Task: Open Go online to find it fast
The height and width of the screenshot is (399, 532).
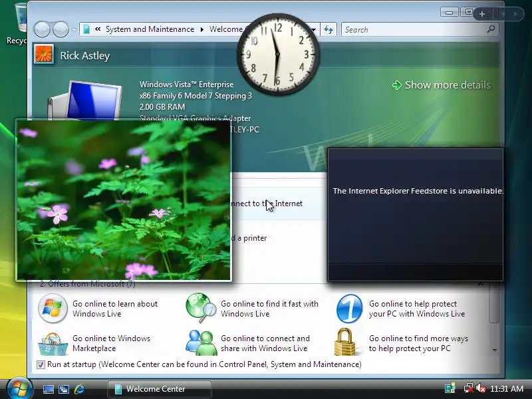Action: [270, 309]
